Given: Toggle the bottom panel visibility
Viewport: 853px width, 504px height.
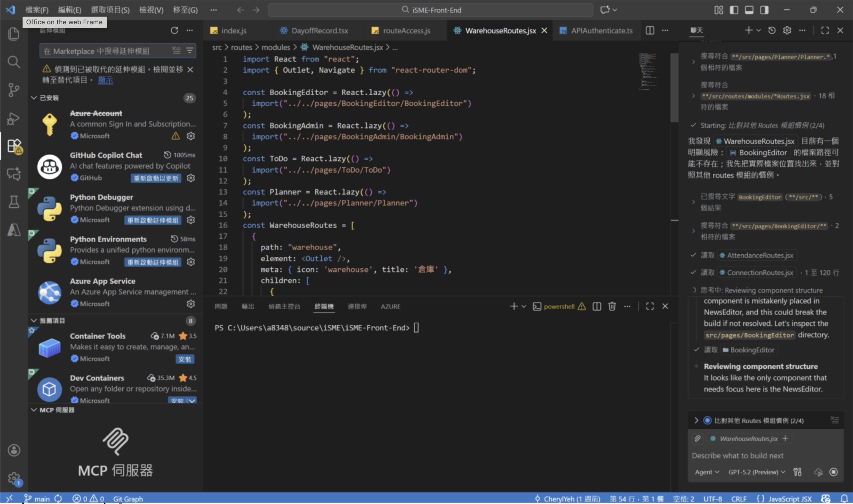Looking at the screenshot, I should 749,10.
